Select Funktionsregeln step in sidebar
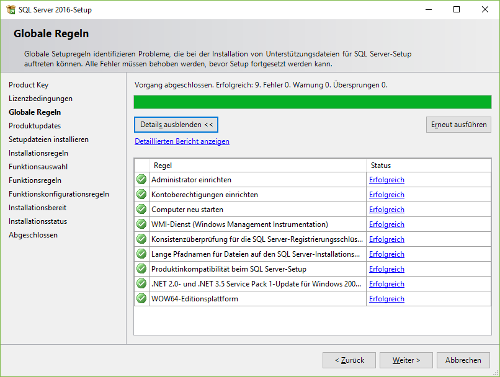Viewport: 500px width, 377px height. [x=35, y=180]
